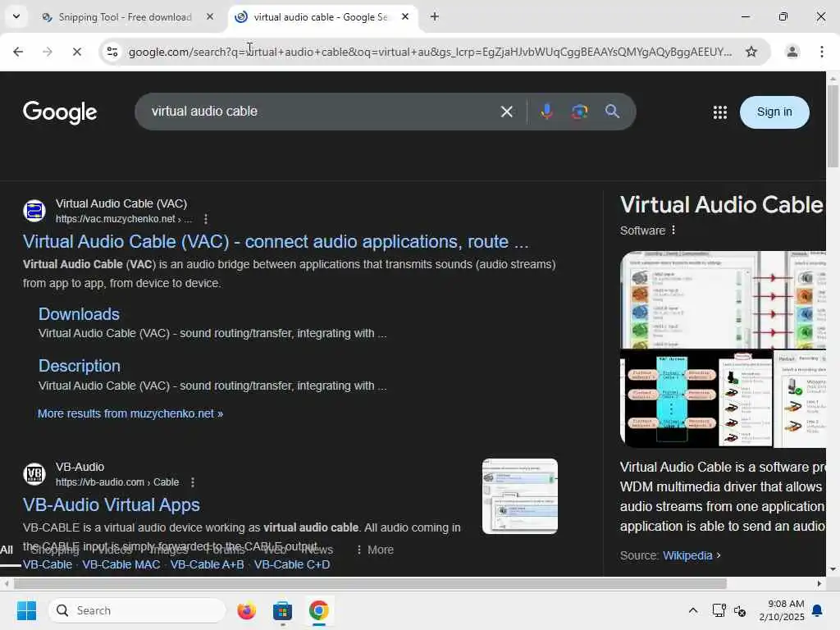The image size is (840, 630).
Task: Close the virtual audio cable tab
Action: (x=405, y=17)
